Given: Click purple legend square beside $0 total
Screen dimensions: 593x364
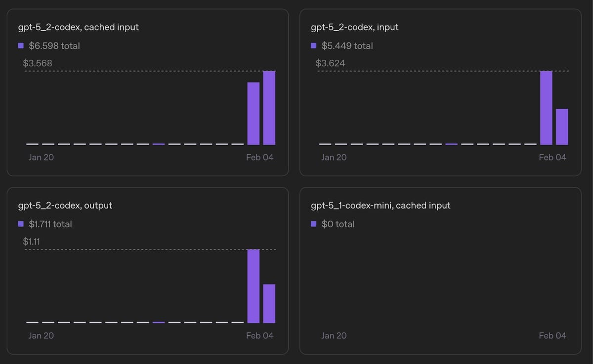Looking at the screenshot, I should point(314,224).
